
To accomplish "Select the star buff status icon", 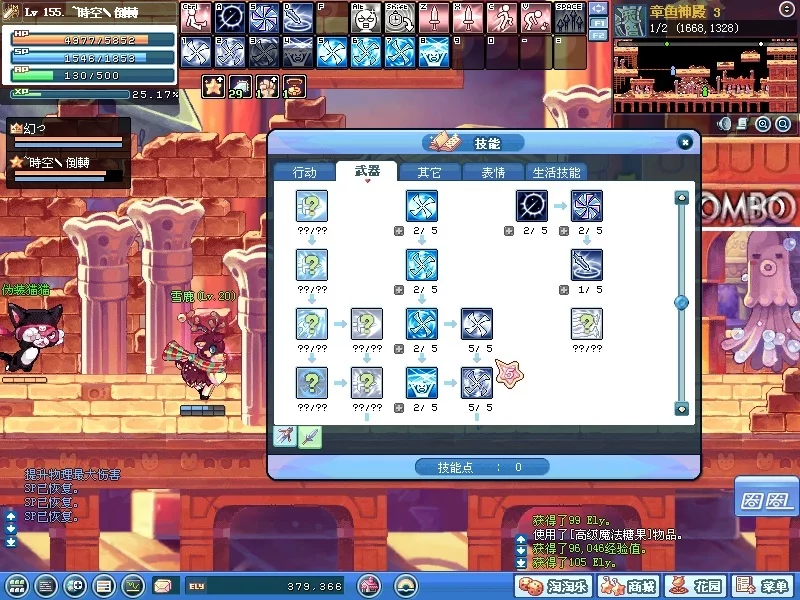I will (213, 86).
